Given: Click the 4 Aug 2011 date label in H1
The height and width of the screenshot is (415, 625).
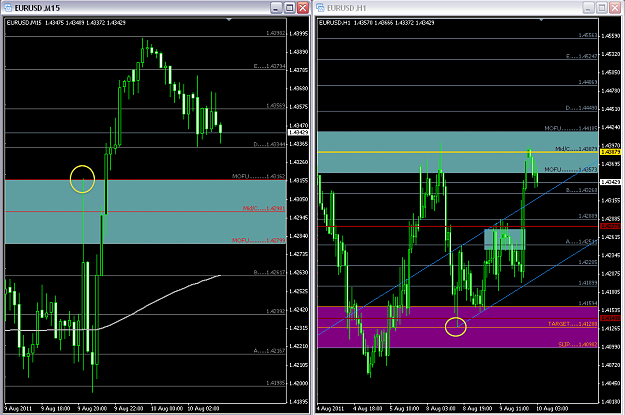Looking at the screenshot, I should (330, 409).
